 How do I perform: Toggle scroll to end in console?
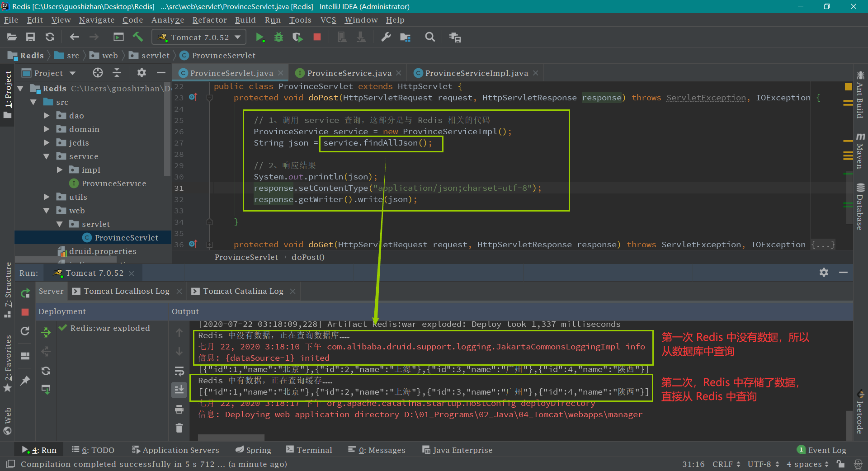179,390
